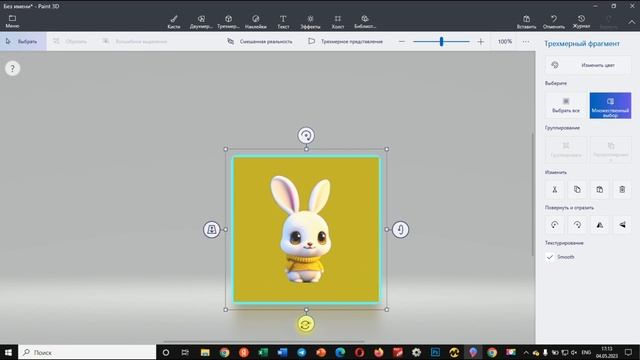Screen dimensions: 640x360
Task: Select the Text tool tab
Action: 283,22
